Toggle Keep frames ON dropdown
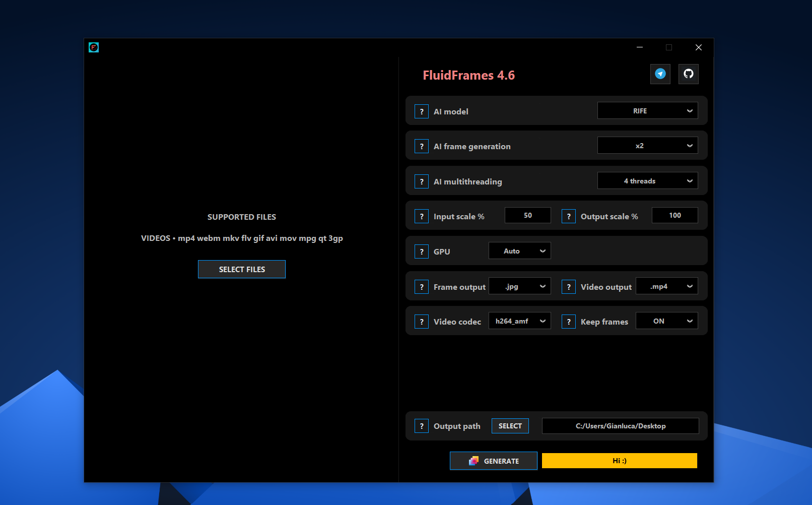The image size is (812, 505). tap(666, 321)
